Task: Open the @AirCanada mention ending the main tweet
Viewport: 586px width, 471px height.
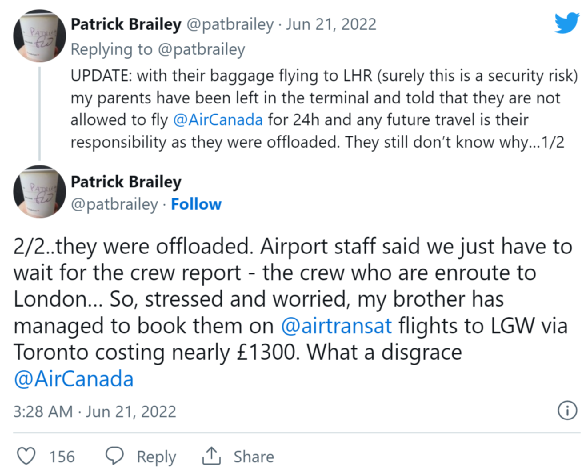Action: (74, 379)
